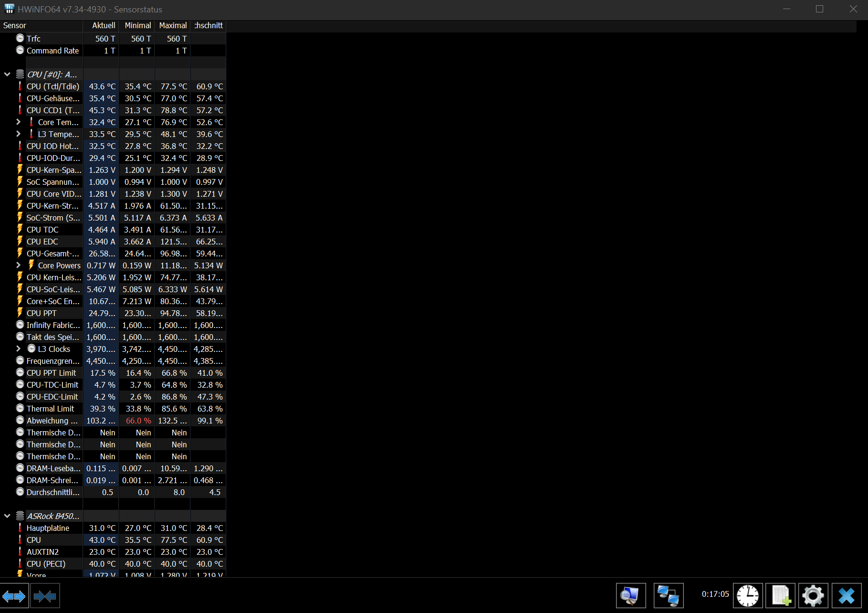Select the Takt des Speichers row label

tap(52, 337)
